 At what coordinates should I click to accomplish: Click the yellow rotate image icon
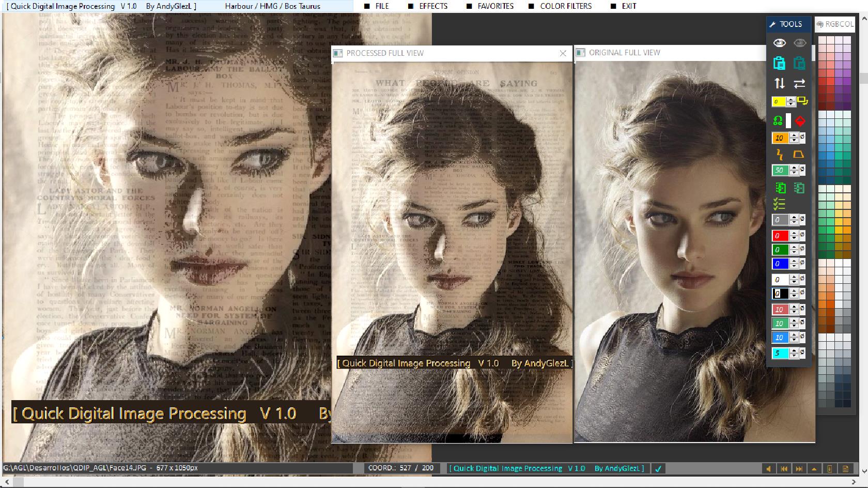[x=802, y=101]
